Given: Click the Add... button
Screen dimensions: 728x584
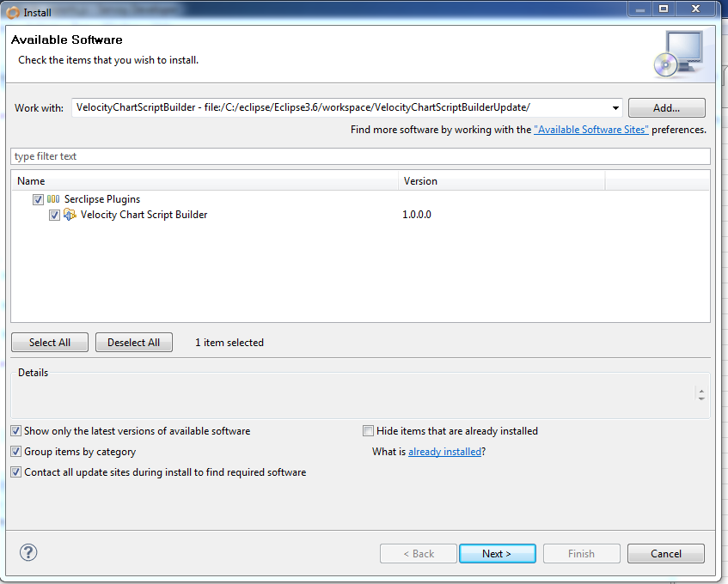Looking at the screenshot, I should click(666, 108).
